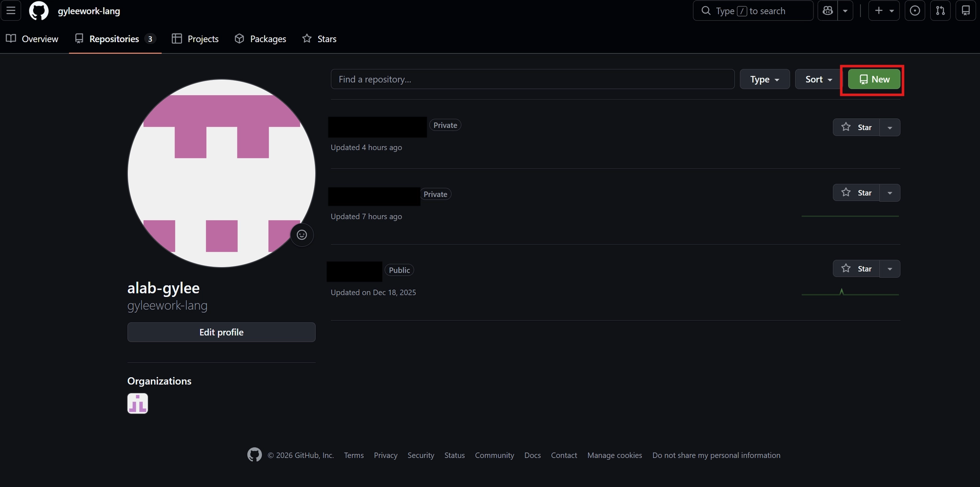Open the Projects tab
Image resolution: width=980 pixels, height=487 pixels.
195,39
